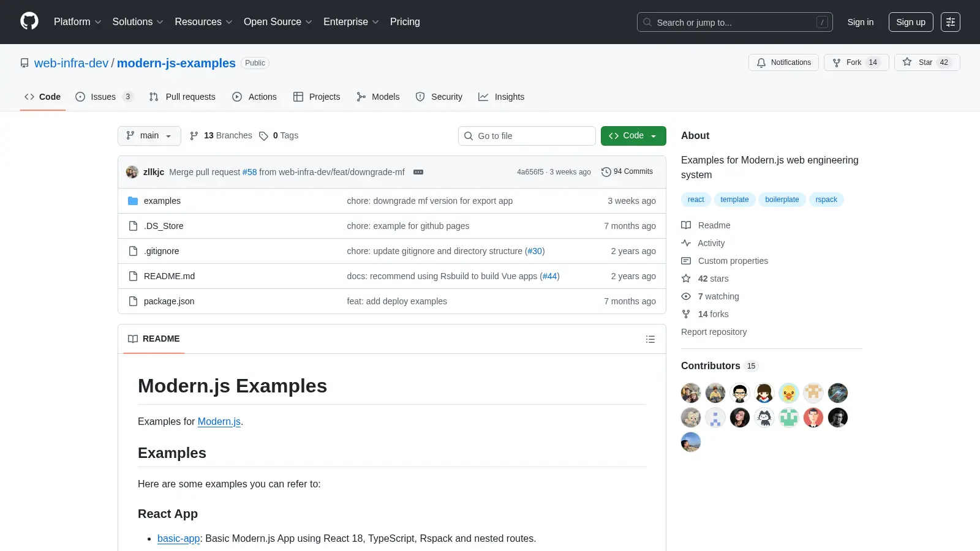Click the Sign up button
The height and width of the screenshot is (551, 980).
coord(911,22)
